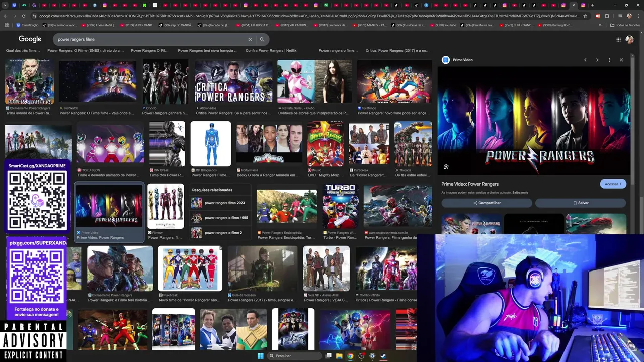The height and width of the screenshot is (362, 644).
Task: Search this image with Google Lens icon
Action: click(446, 167)
